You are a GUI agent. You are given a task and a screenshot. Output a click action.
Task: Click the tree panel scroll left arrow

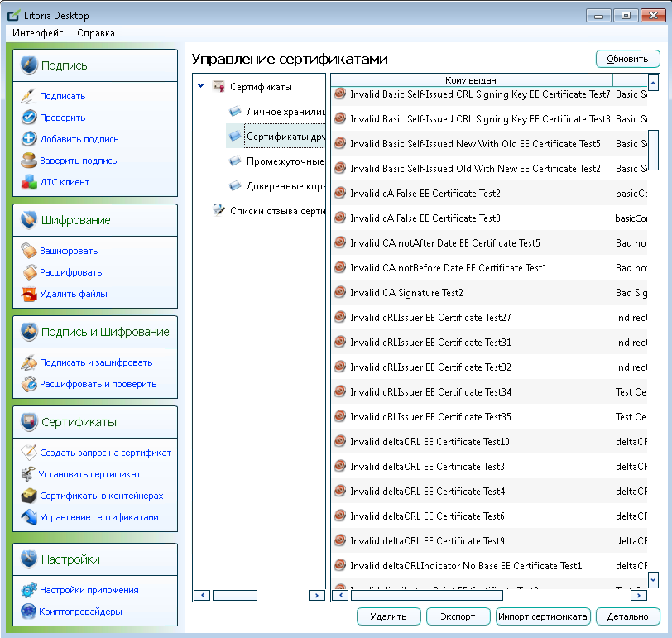(x=202, y=595)
